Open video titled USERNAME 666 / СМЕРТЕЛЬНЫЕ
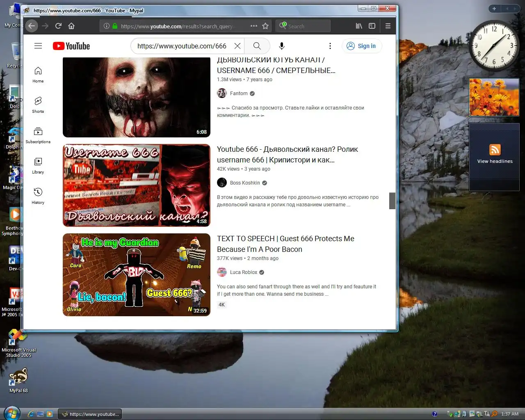This screenshot has width=525, height=420. [x=276, y=66]
